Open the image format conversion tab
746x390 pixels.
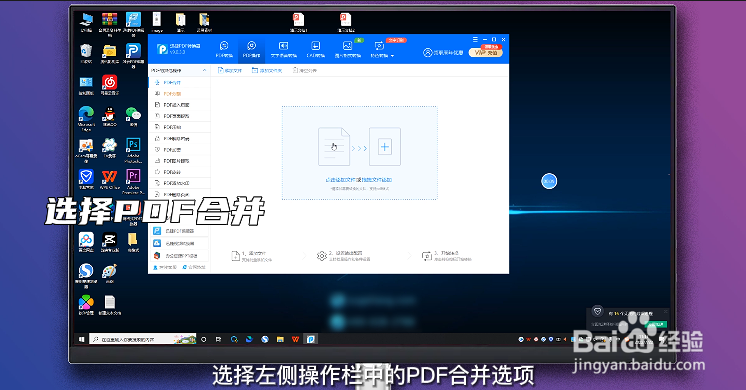point(348,49)
